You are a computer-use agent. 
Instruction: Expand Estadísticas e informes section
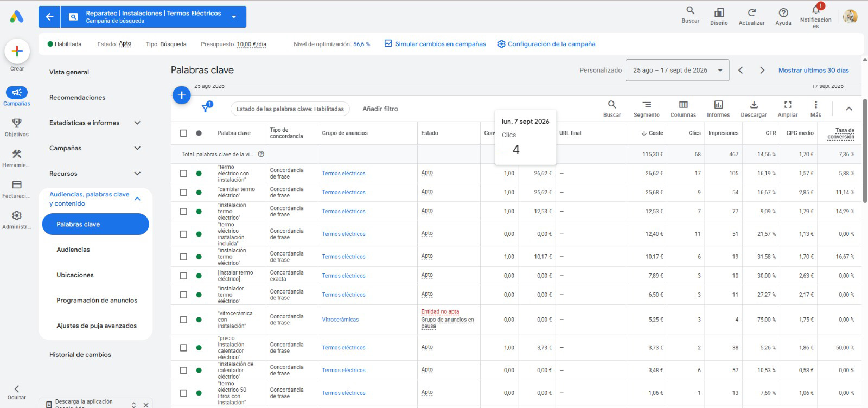(137, 123)
